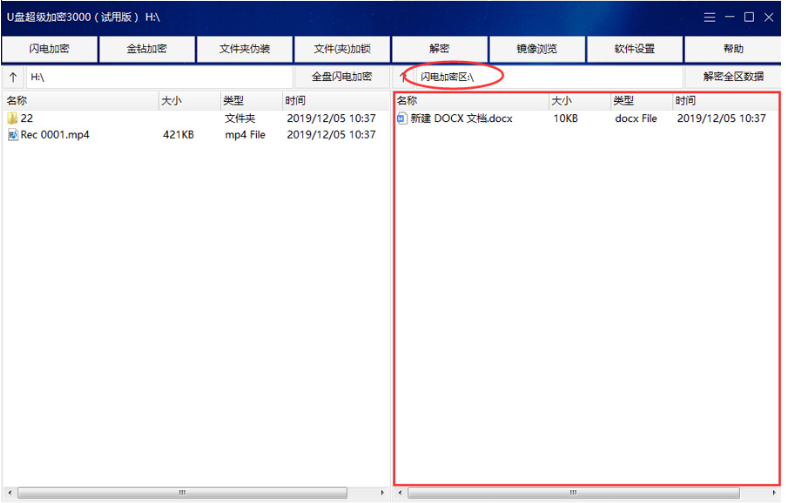
Task: Select the 新建 DOCX 文档.docx file icon
Action: pos(402,118)
